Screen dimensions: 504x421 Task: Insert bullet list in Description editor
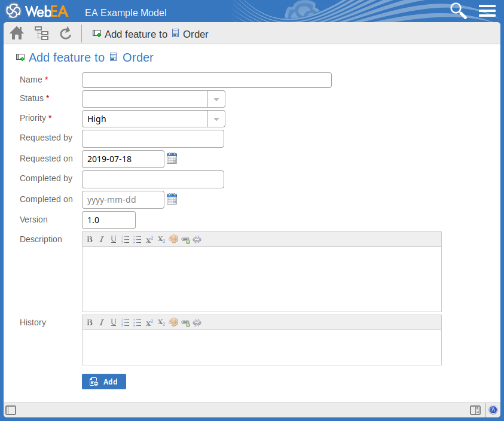pos(137,239)
